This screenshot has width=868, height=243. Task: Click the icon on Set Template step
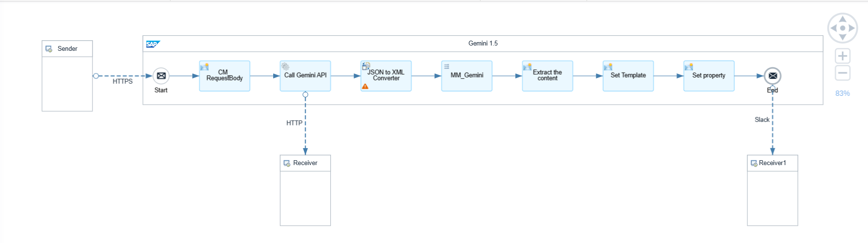point(608,67)
